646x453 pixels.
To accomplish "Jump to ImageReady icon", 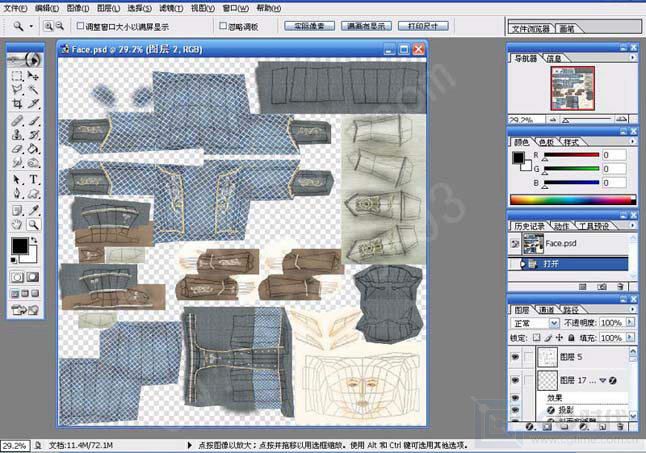I will (x=25, y=310).
